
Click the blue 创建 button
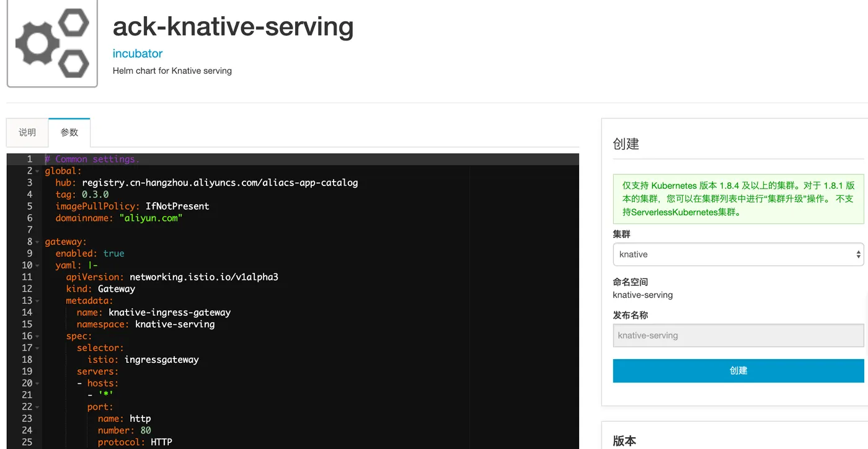[x=738, y=370]
